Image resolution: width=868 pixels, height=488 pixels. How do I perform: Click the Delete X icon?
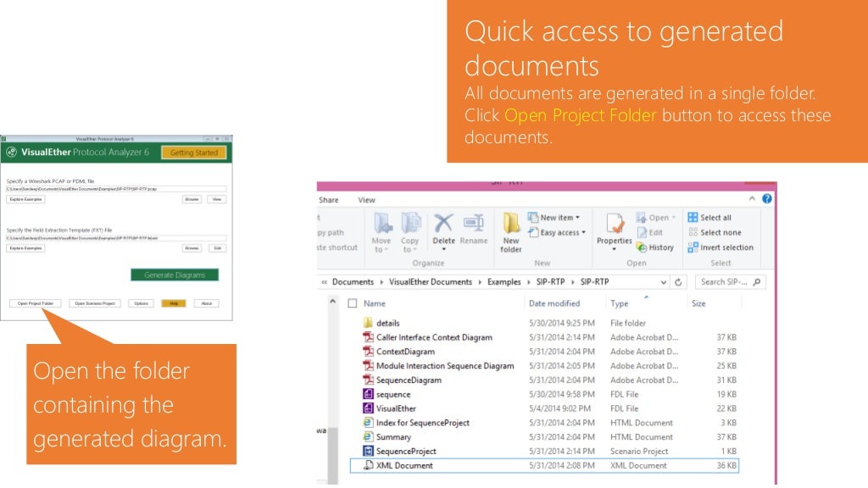point(442,223)
